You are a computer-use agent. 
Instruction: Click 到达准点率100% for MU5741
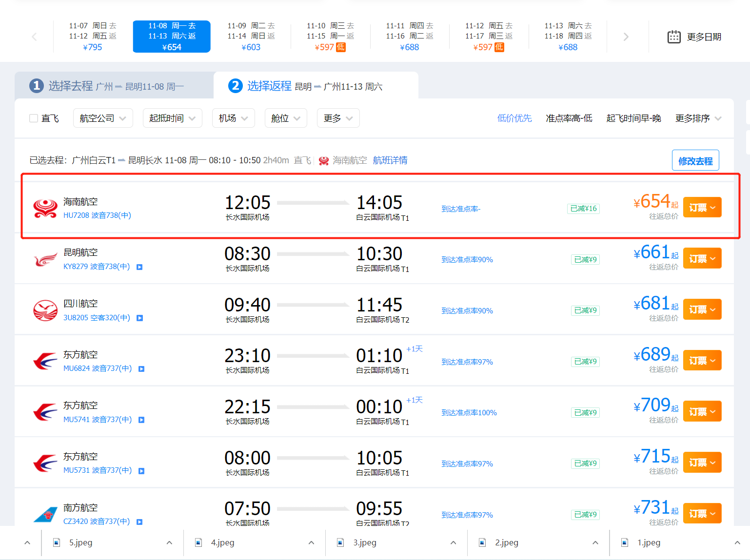click(x=469, y=413)
